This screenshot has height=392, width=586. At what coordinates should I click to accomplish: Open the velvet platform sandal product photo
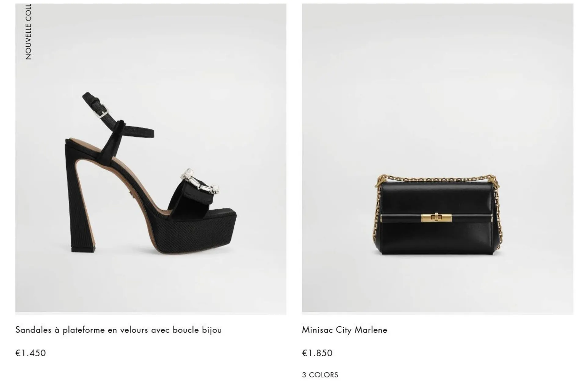tap(151, 159)
